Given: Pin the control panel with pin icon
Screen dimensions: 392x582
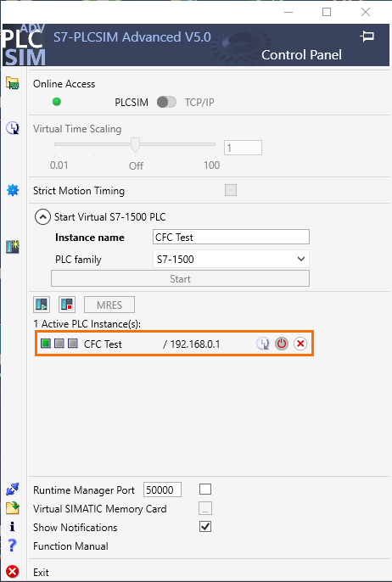Looking at the screenshot, I should coord(367,36).
